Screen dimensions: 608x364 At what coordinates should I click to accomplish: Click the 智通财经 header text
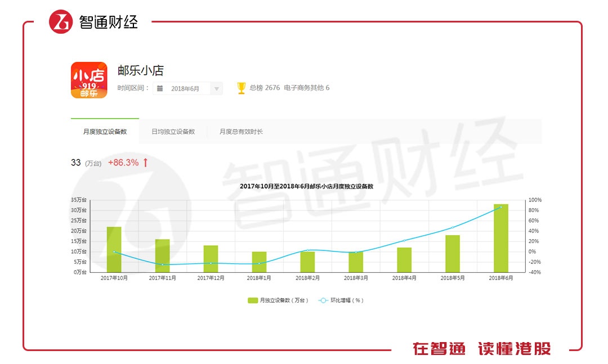click(x=109, y=22)
